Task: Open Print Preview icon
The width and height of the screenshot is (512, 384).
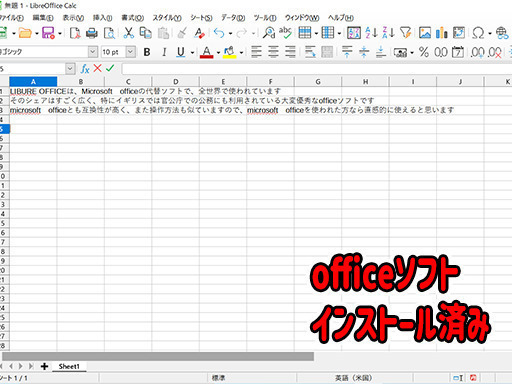Action: click(x=109, y=33)
